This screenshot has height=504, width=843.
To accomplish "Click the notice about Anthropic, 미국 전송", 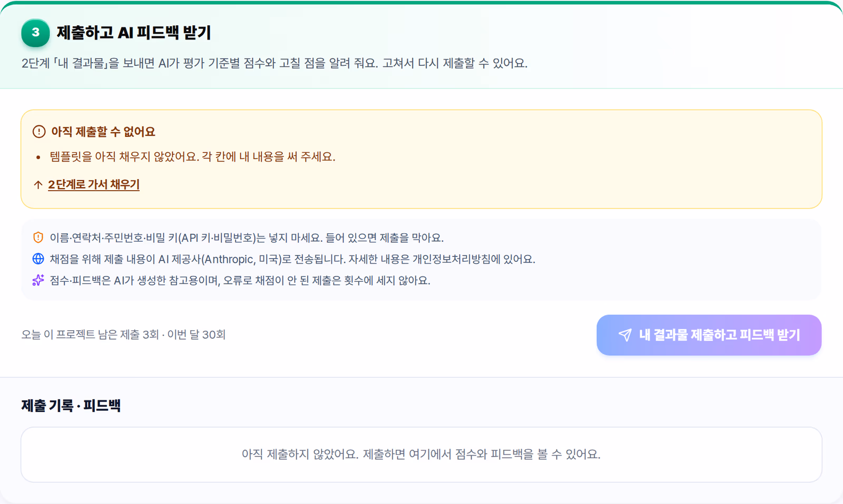I will coord(292,259).
